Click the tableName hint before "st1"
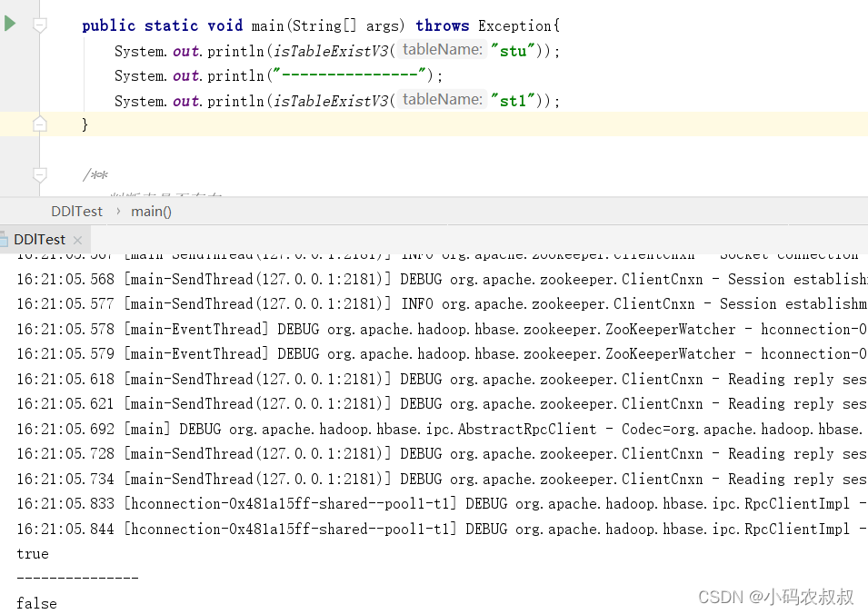The image size is (868, 614). click(442, 100)
